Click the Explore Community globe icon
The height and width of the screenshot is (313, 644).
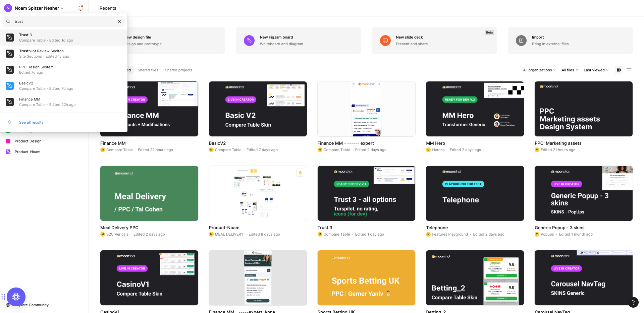pos(8,305)
